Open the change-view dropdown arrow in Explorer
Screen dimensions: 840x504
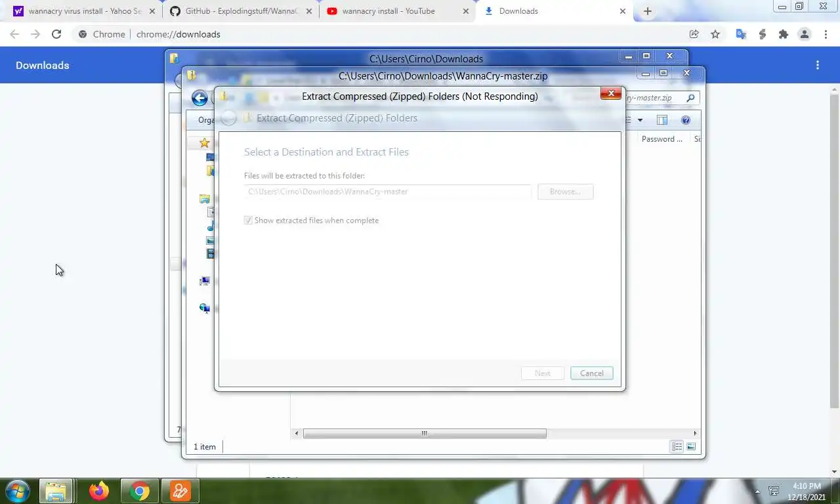point(640,120)
